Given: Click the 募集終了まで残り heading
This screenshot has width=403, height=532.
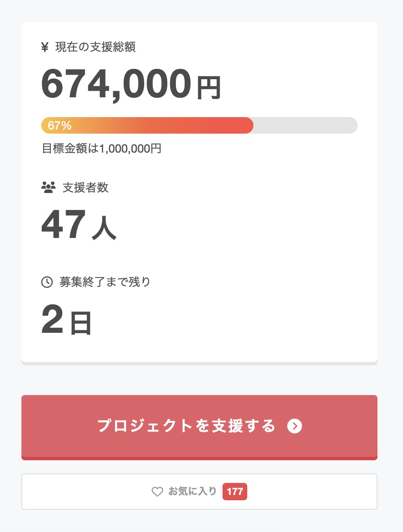Looking at the screenshot, I should click(x=105, y=282).
